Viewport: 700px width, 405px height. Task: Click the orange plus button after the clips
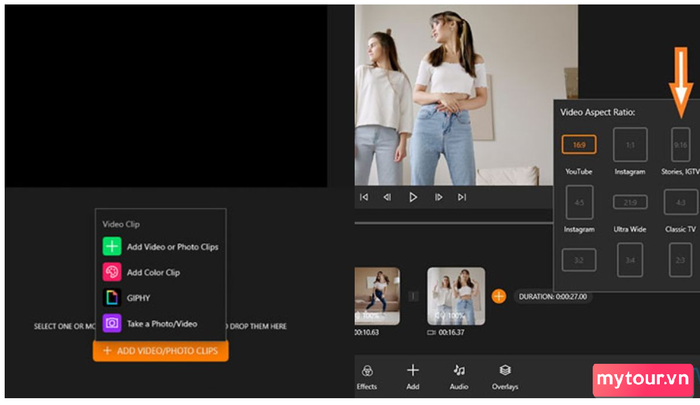499,296
